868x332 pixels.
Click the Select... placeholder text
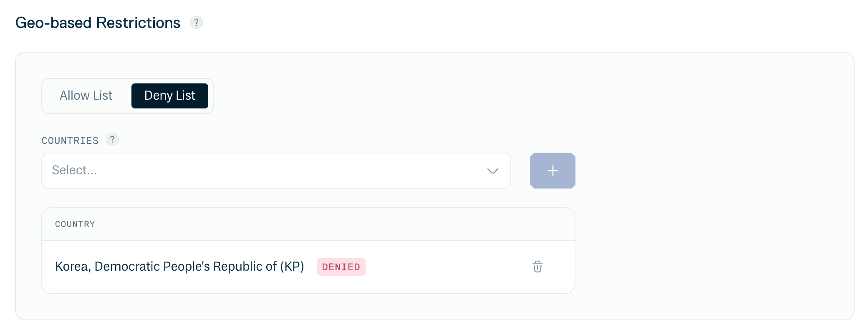click(x=74, y=170)
